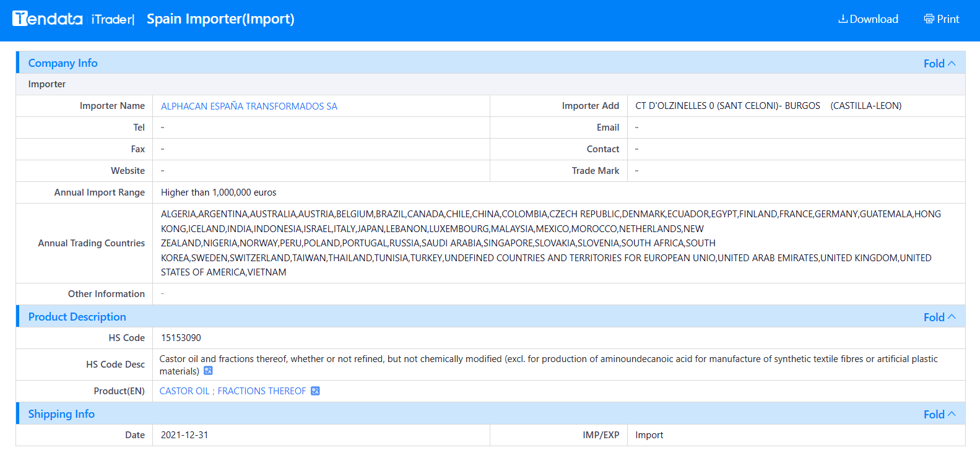Viewport: 980px width, 458px height.
Task: Collapse Shipping Info using its chevron
Action: click(x=952, y=414)
